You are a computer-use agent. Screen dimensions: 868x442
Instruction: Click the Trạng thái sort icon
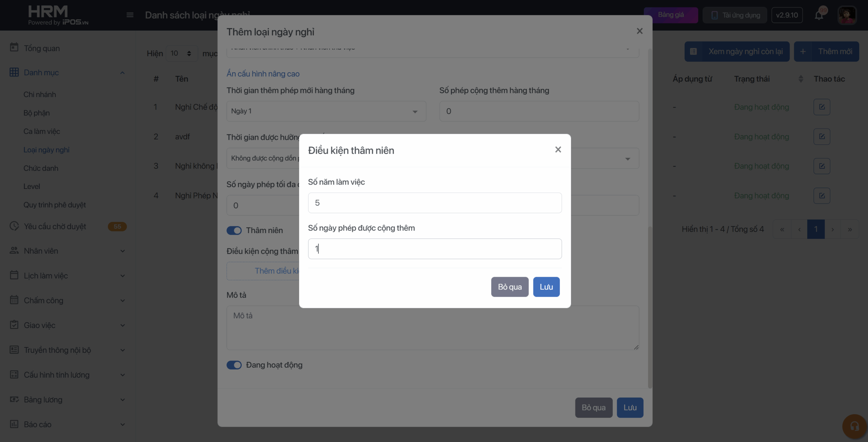801,79
